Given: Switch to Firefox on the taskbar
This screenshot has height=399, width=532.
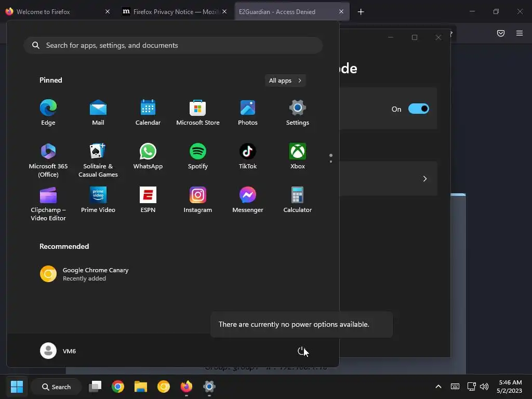Looking at the screenshot, I should coord(187,387).
